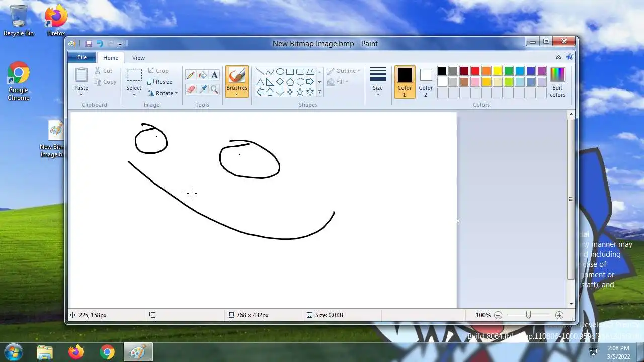This screenshot has width=644, height=362.
Task: Choose the Hexagon shape
Action: pos(300,82)
